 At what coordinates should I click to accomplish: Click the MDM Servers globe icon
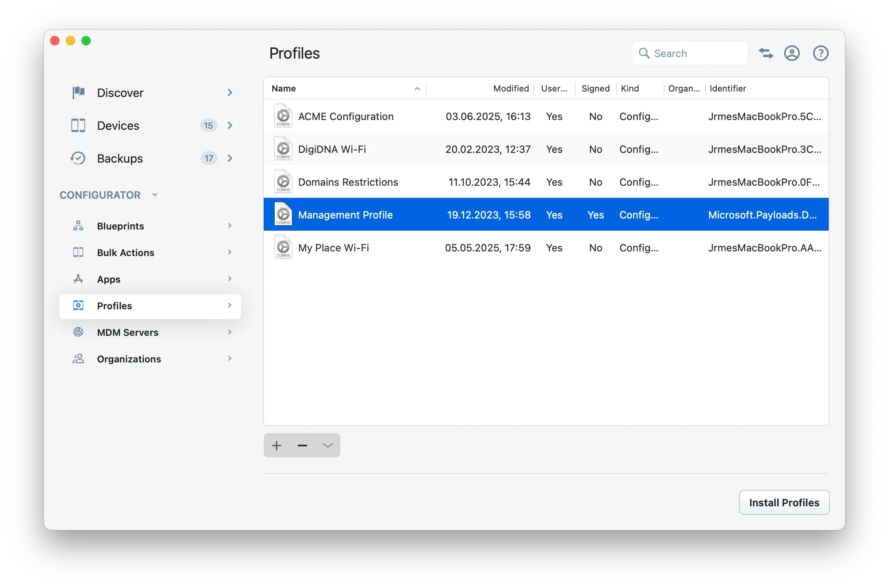point(78,332)
